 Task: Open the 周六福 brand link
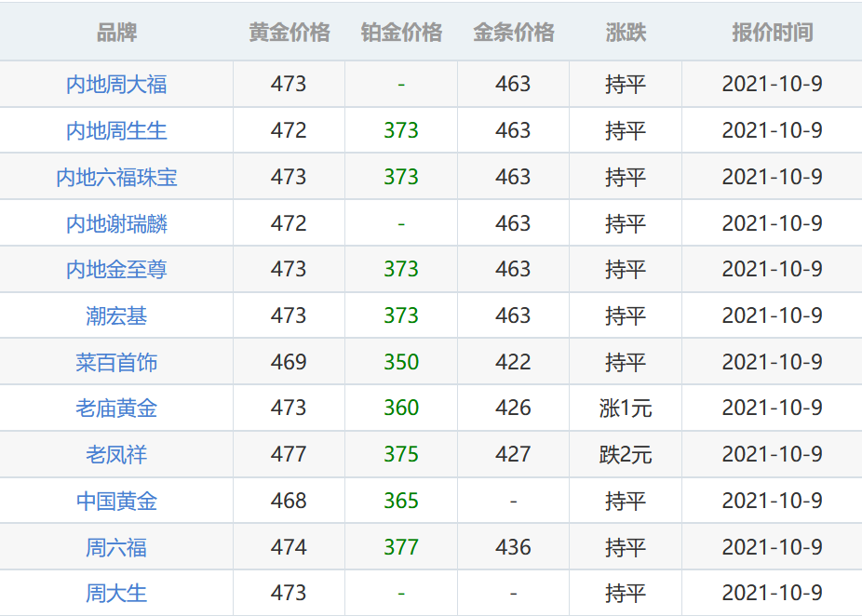(x=116, y=547)
